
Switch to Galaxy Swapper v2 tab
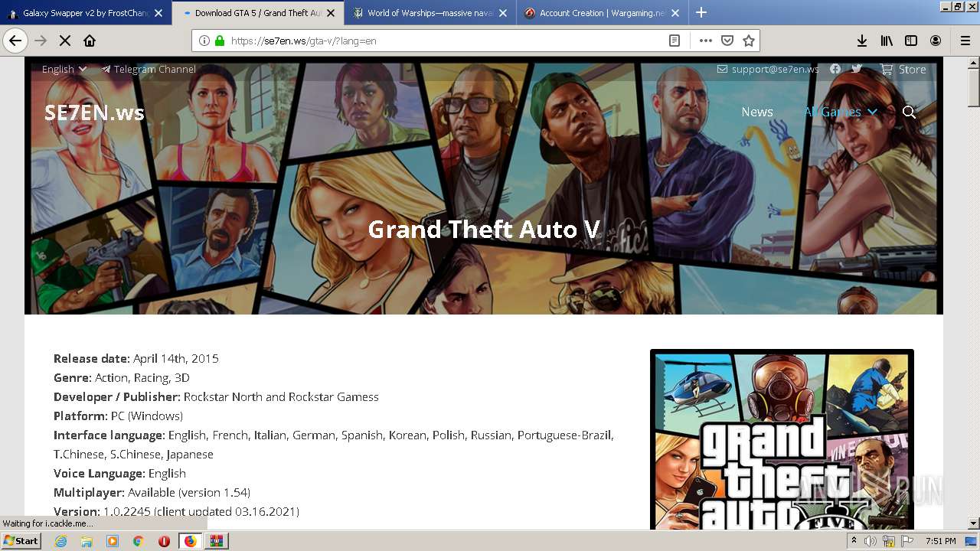[86, 13]
